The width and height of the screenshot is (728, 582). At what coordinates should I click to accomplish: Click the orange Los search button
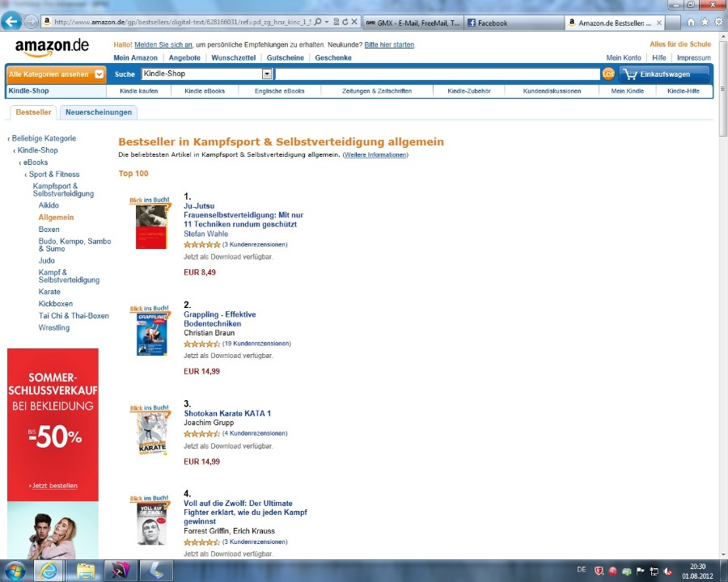(x=608, y=74)
